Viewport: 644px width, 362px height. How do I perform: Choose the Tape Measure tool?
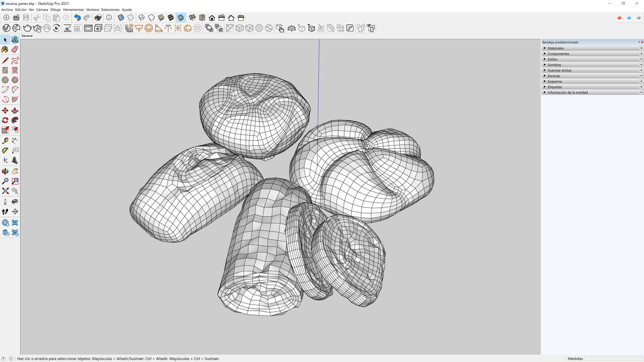(x=5, y=141)
